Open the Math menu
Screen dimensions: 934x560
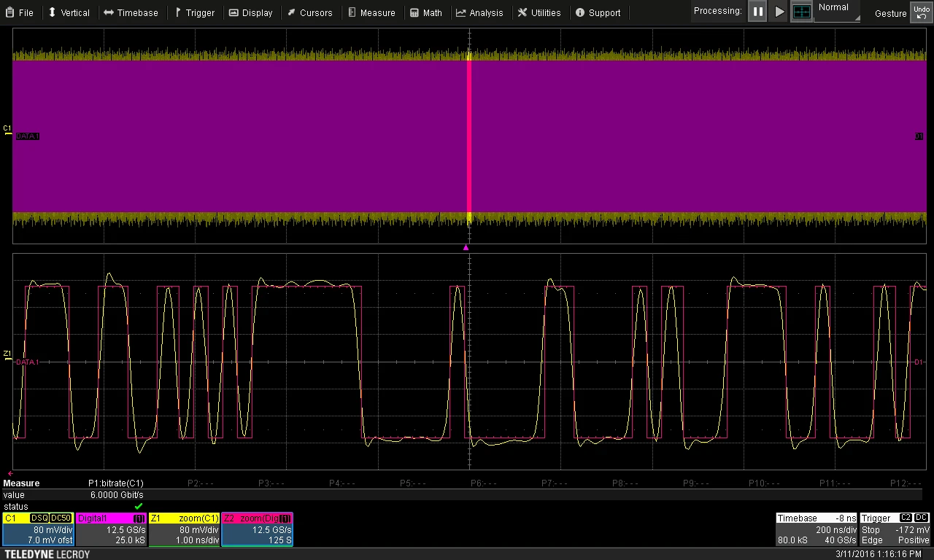coord(426,12)
